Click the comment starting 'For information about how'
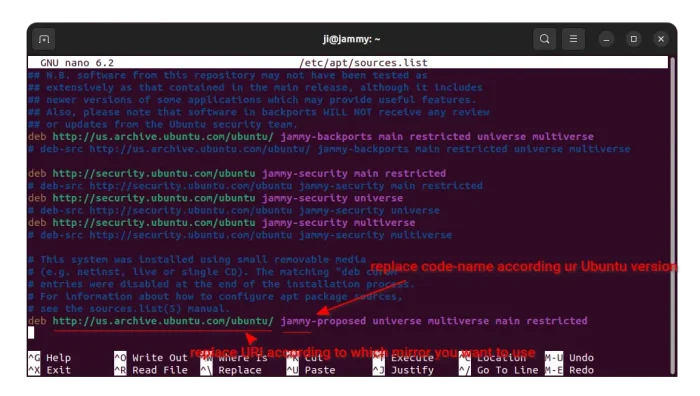 (x=215, y=296)
